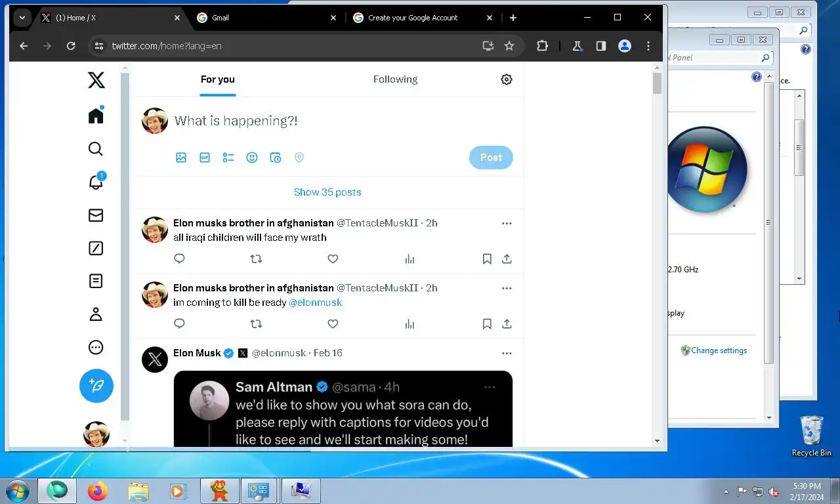
Task: Select Create your Google Account tab
Action: click(x=422, y=18)
